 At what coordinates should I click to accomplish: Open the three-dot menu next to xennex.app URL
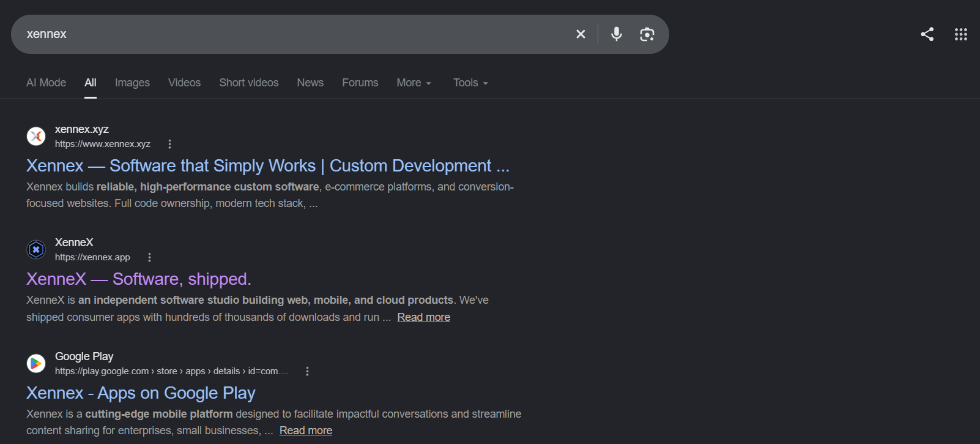point(149,257)
